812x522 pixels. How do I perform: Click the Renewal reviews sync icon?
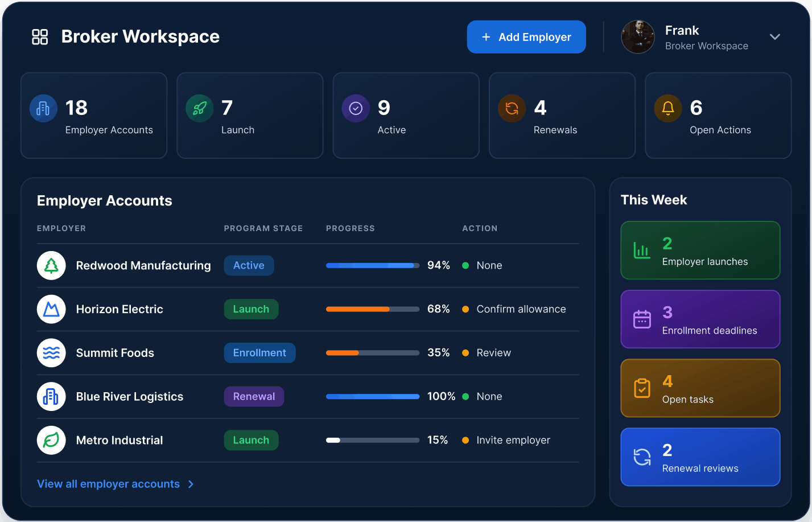pos(642,457)
